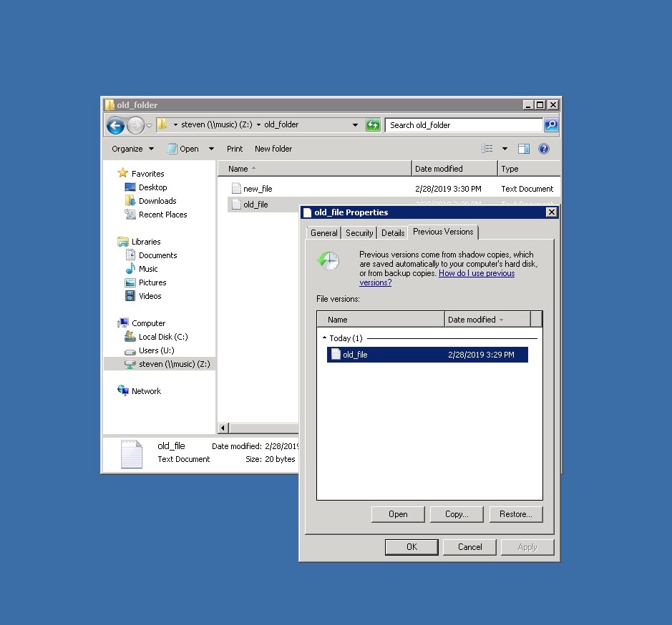
Task: Click the back navigation arrow
Action: [x=115, y=124]
